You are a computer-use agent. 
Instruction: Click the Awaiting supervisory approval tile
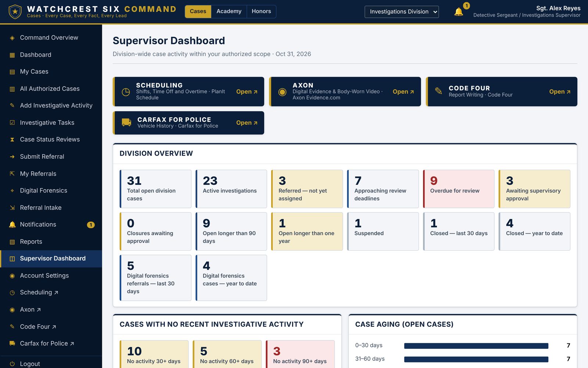(534, 189)
